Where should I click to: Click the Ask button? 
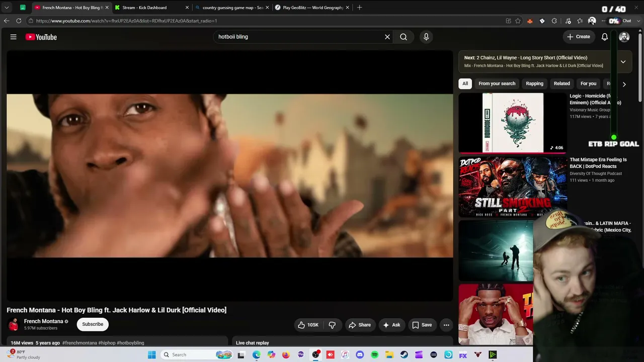pyautogui.click(x=391, y=325)
